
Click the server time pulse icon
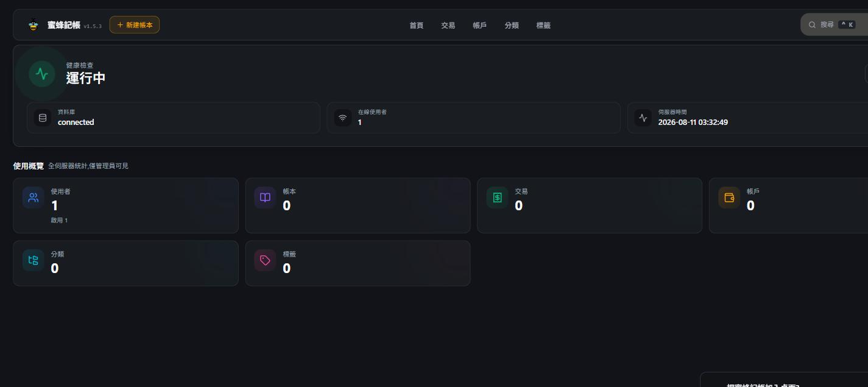(x=643, y=118)
